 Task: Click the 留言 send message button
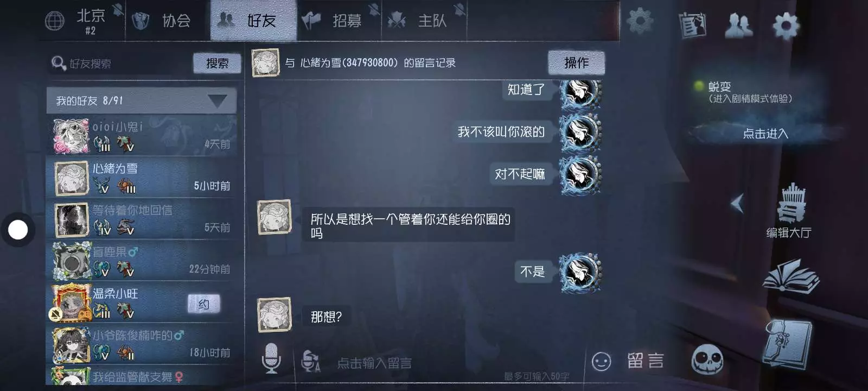(645, 361)
